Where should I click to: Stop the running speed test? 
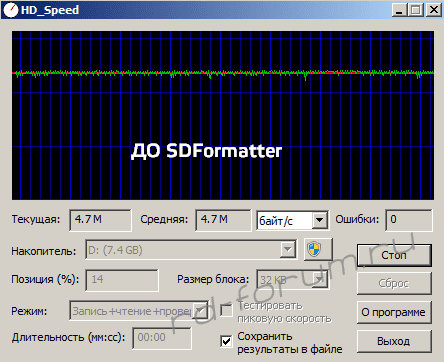tap(394, 255)
